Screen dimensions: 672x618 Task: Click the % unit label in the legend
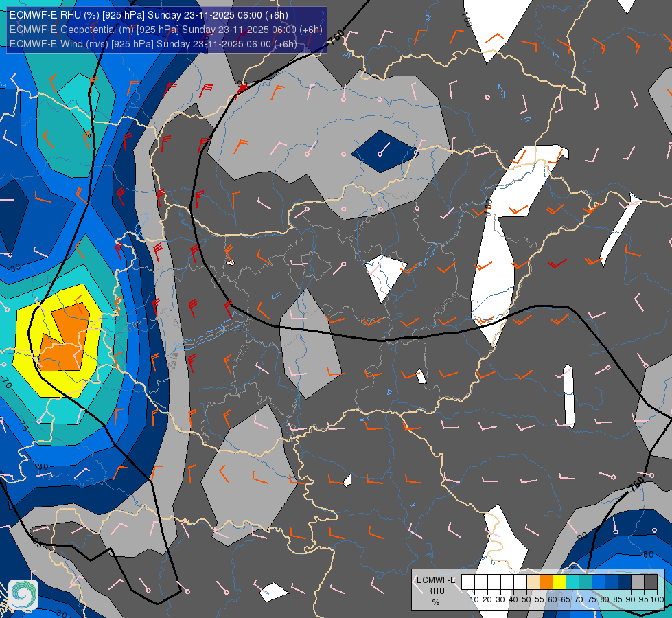[436, 602]
